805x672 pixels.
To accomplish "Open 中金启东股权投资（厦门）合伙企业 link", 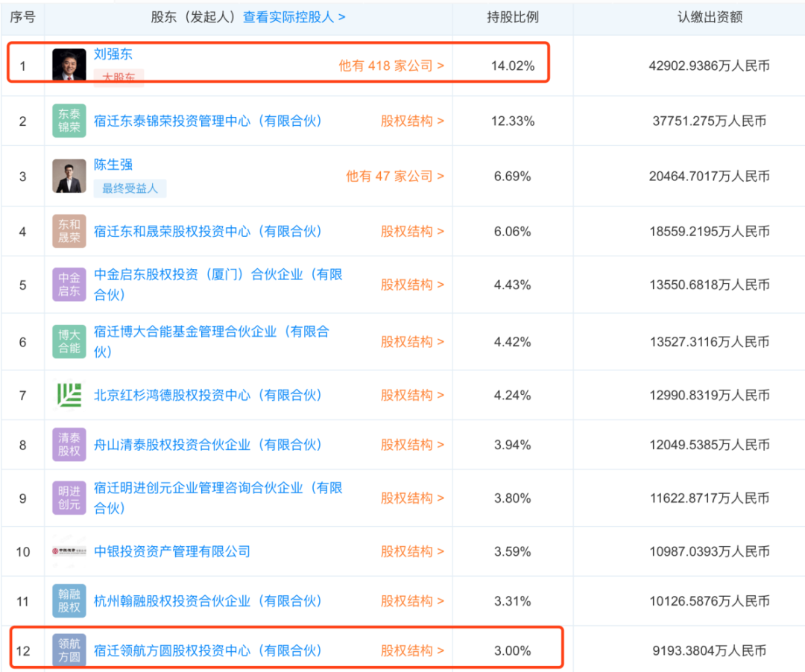I will 218,285.
